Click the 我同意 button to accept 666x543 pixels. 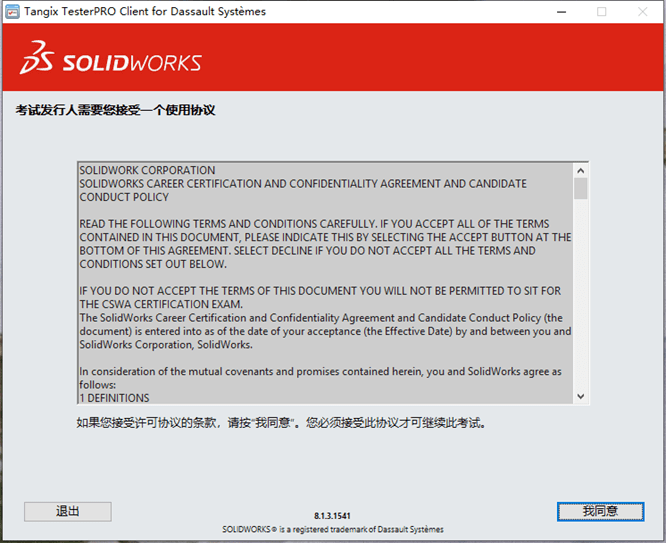600,511
